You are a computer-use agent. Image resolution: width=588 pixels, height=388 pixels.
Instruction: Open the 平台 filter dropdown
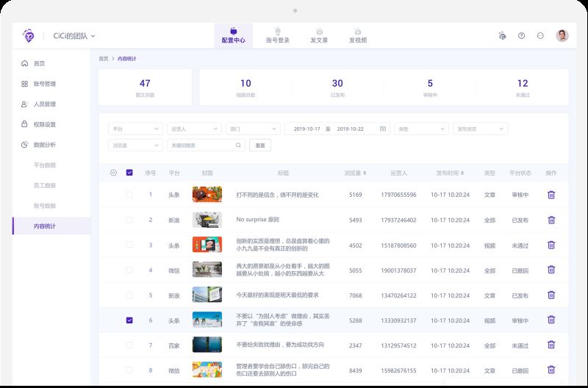[x=135, y=129]
